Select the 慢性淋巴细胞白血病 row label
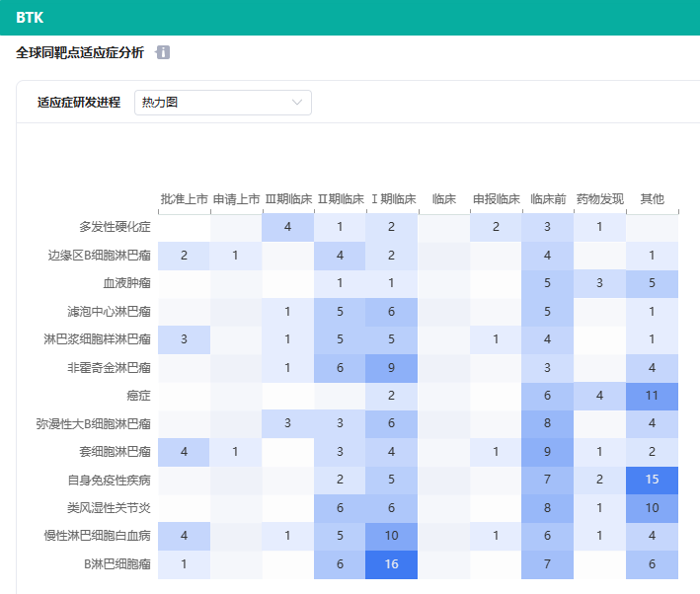Image resolution: width=700 pixels, height=594 pixels. (x=103, y=536)
